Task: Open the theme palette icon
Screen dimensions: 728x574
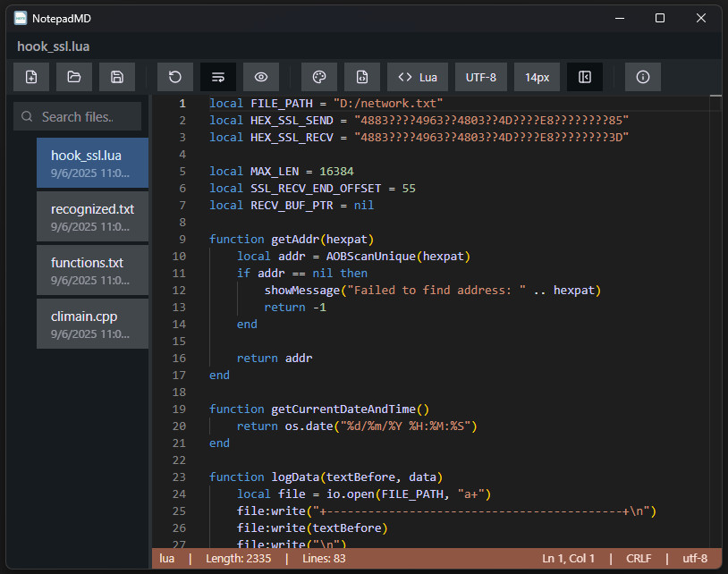Action: click(319, 78)
